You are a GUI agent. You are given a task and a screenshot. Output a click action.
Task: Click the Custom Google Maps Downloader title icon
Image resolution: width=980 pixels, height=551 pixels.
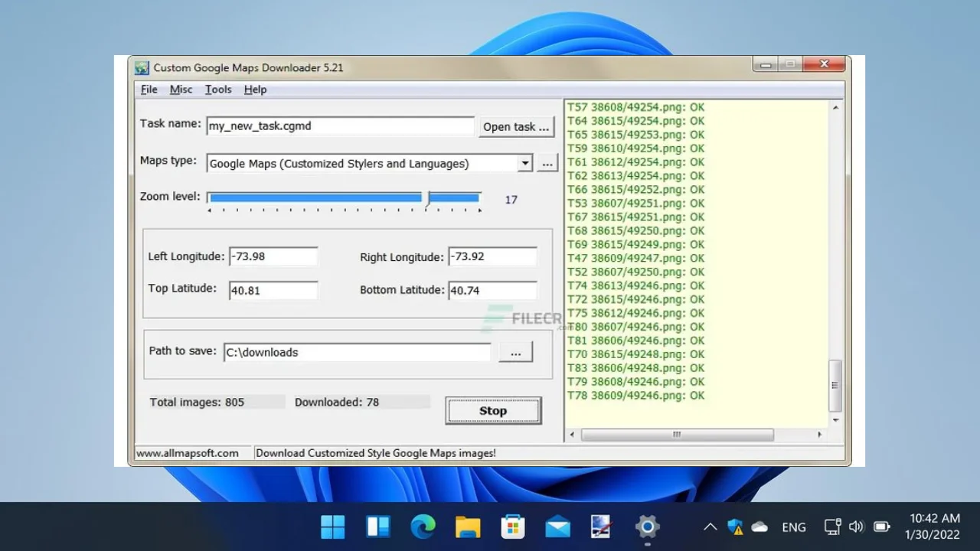click(x=142, y=67)
